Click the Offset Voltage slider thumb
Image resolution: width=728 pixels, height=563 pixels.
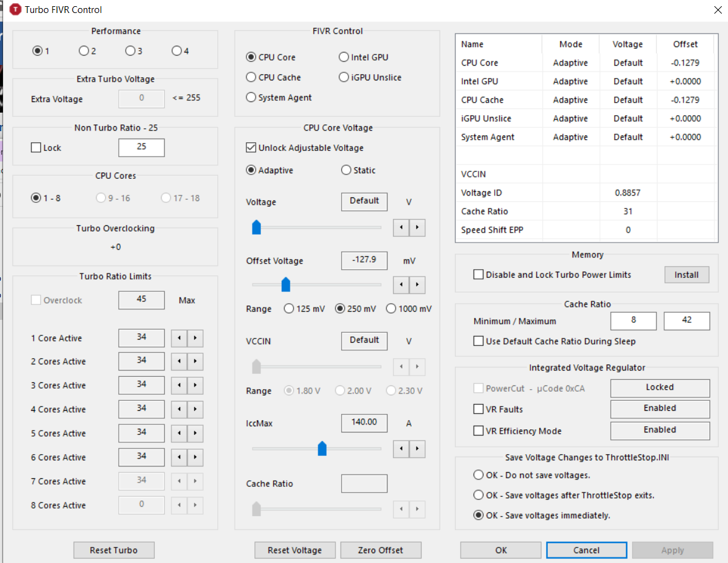(286, 285)
